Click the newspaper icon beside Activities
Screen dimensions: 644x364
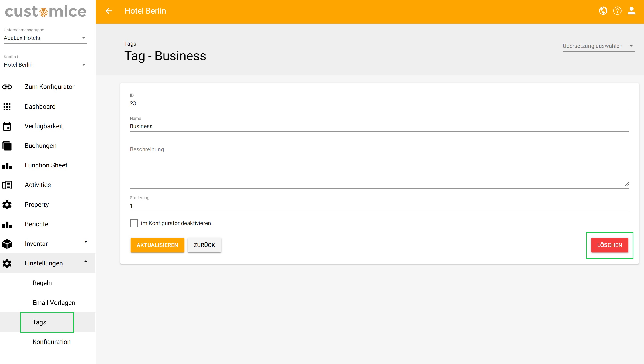point(7,185)
